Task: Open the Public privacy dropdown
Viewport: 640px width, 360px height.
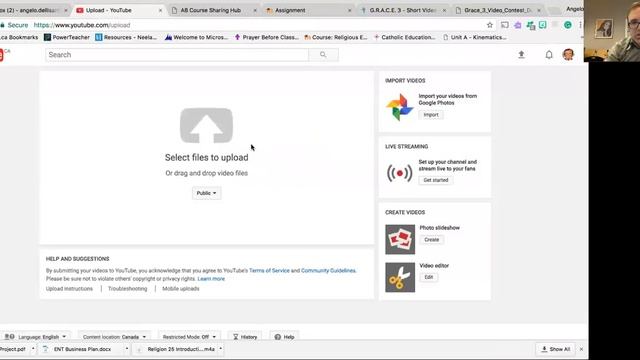Action: (x=207, y=193)
